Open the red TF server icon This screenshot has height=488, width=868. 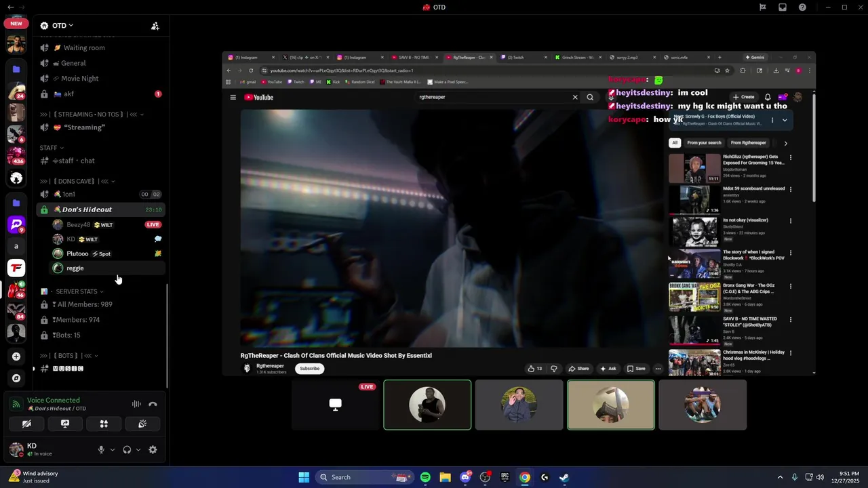coord(16,268)
